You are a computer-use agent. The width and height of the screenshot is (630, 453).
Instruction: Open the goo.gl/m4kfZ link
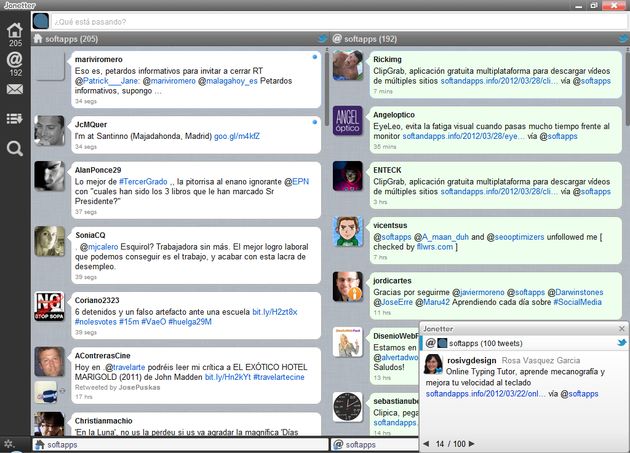(x=237, y=136)
